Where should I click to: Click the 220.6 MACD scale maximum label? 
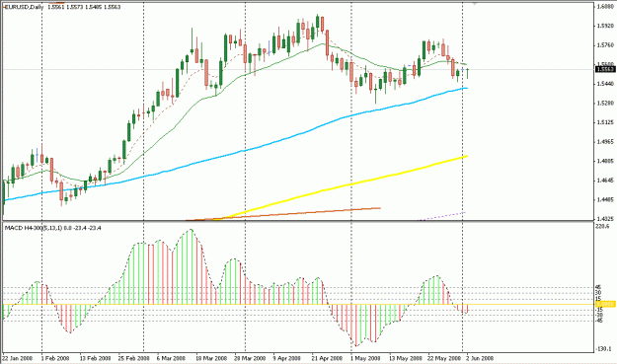[603, 227]
